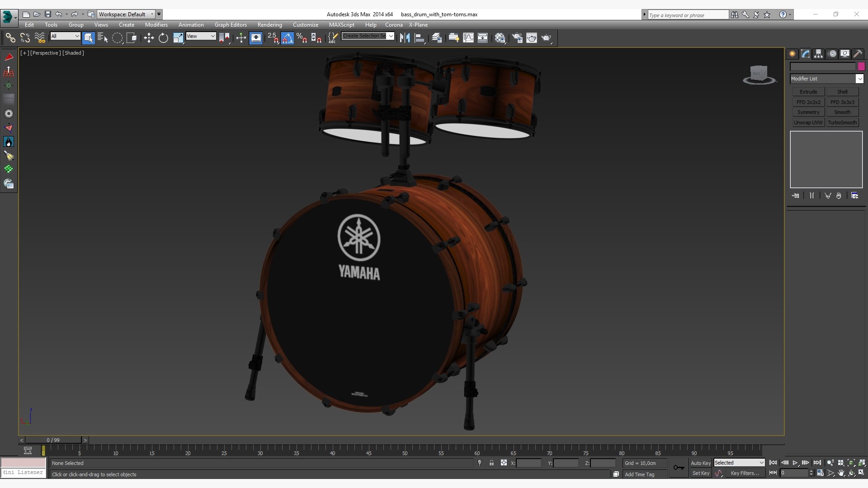The image size is (868, 488).
Task: Toggle Set Key mode
Action: (x=700, y=473)
